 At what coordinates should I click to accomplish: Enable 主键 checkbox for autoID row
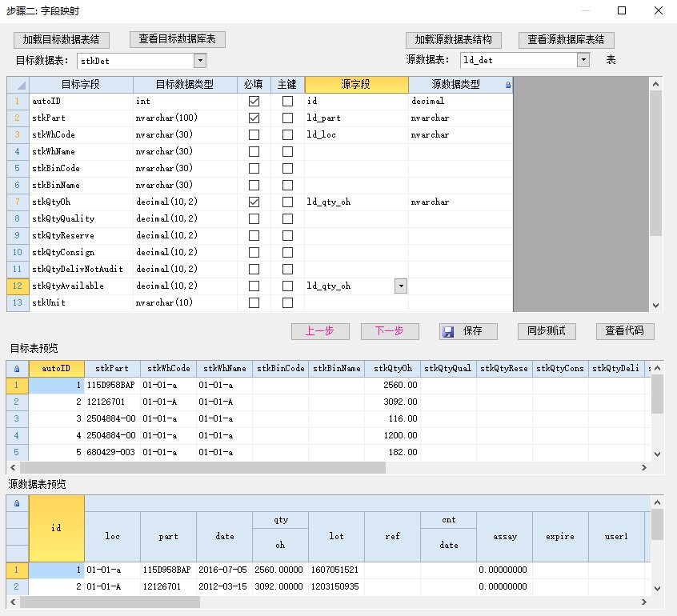287,101
